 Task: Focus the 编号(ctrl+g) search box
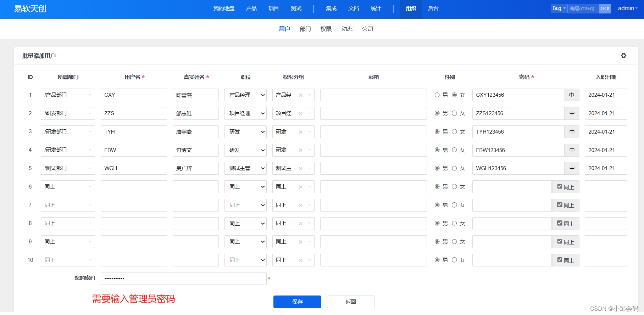(583, 9)
